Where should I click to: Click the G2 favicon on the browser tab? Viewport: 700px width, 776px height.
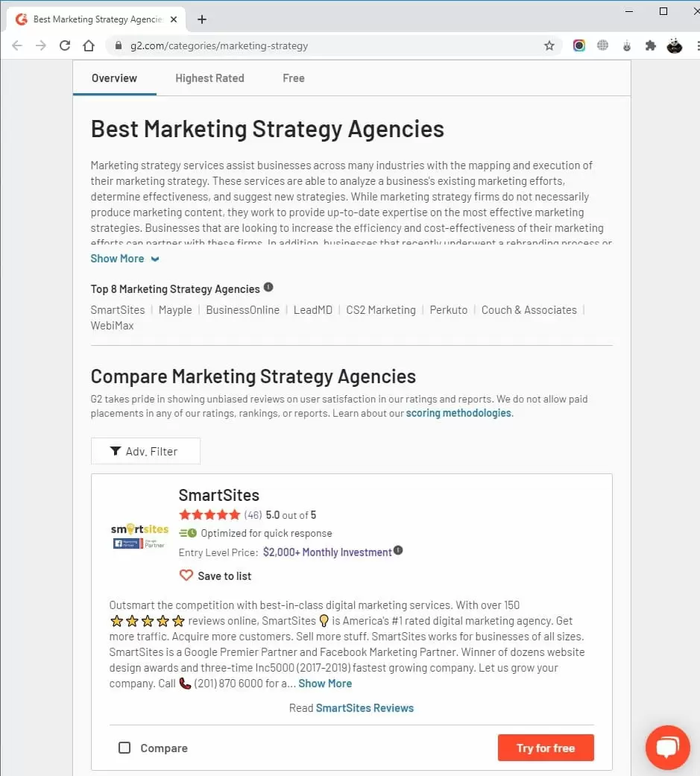coord(20,20)
